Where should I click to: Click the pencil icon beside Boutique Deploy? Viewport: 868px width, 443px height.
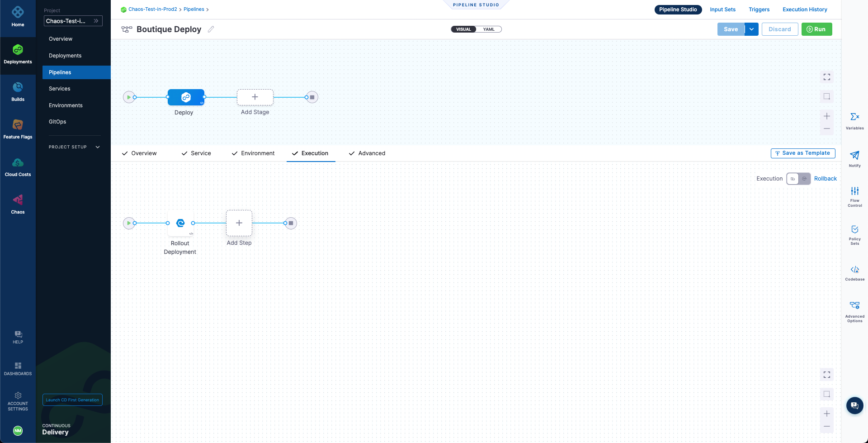coord(211,29)
